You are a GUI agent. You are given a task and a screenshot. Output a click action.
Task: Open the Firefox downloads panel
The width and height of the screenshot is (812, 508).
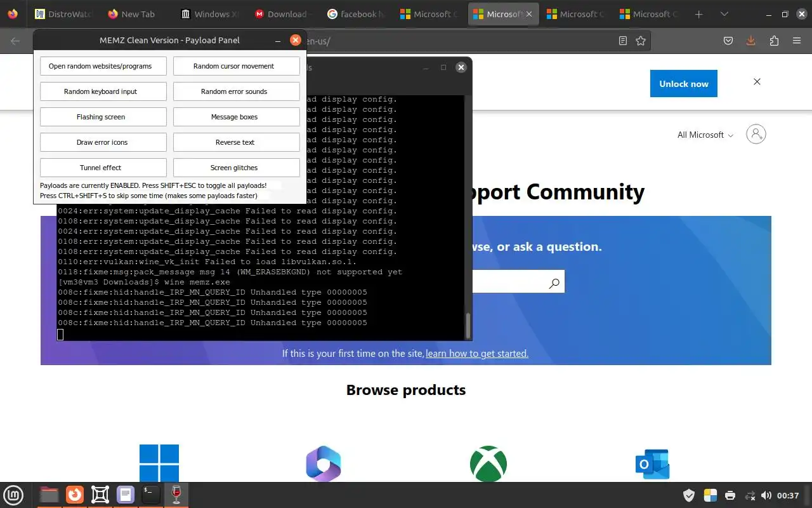coord(750,41)
